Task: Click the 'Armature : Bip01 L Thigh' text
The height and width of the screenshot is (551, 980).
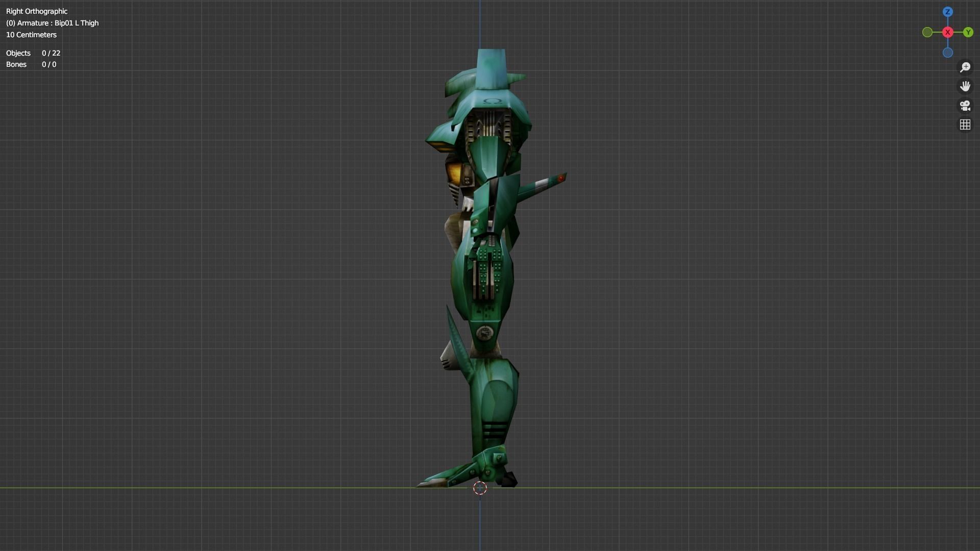Action: coord(58,23)
